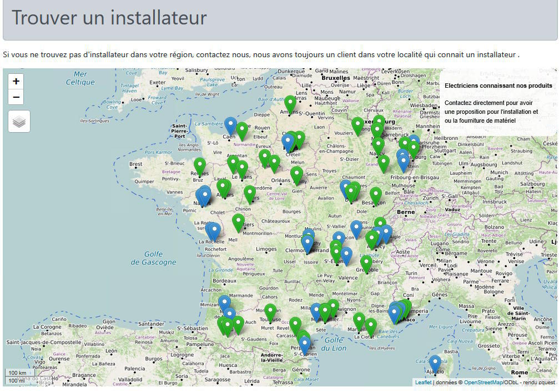
Task: Click the blue marker near La Rochelle
Action: (214, 232)
